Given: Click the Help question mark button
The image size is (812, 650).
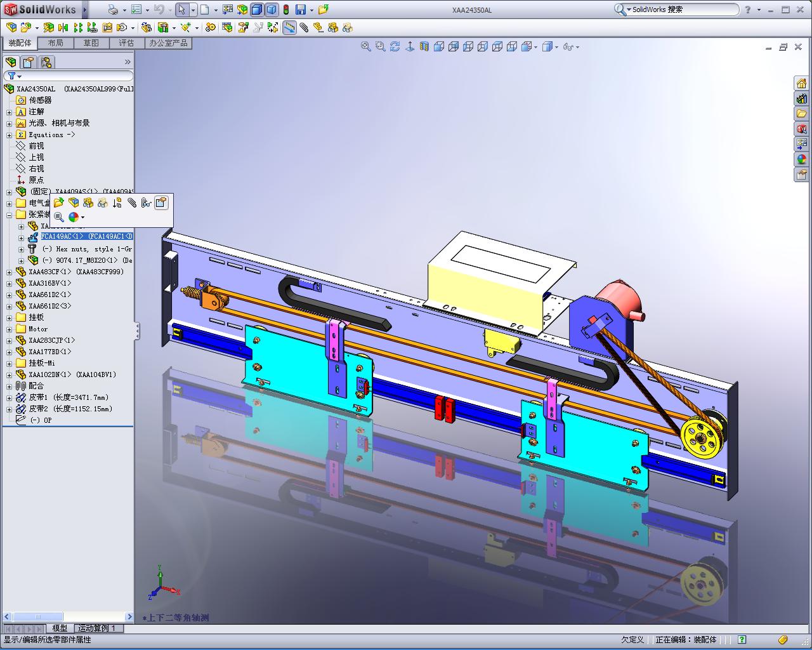Looking at the screenshot, I should click(x=748, y=10).
